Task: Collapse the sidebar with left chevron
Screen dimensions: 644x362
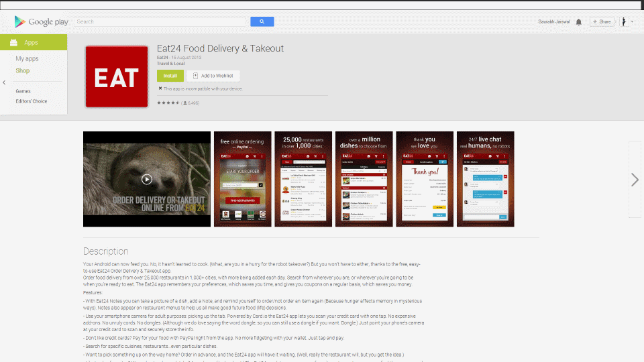Action: (4, 82)
